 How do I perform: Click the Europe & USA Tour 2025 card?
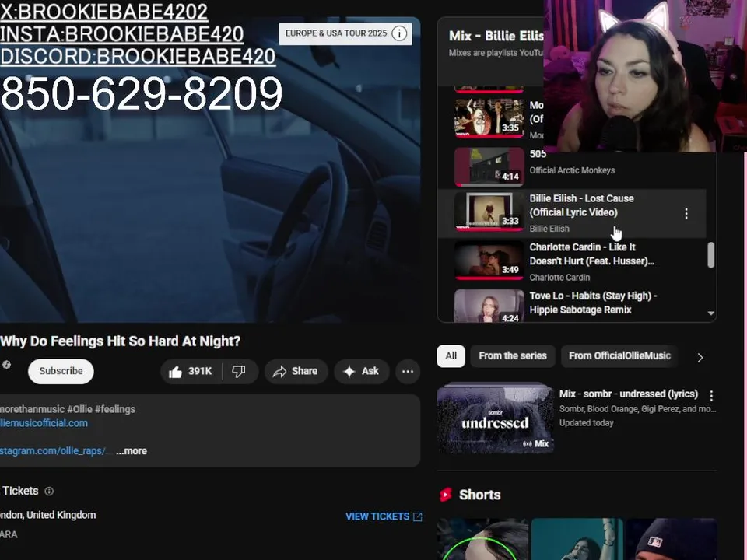(x=345, y=33)
